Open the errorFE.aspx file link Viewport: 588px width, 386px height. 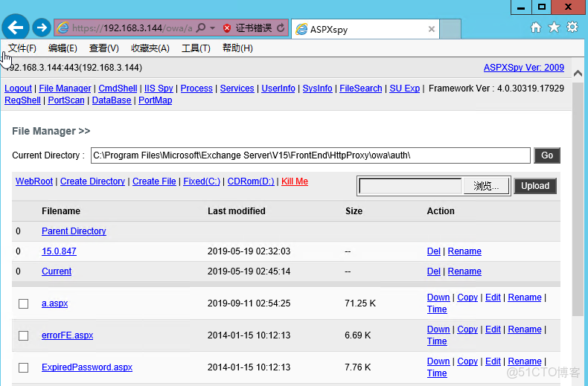pos(67,335)
